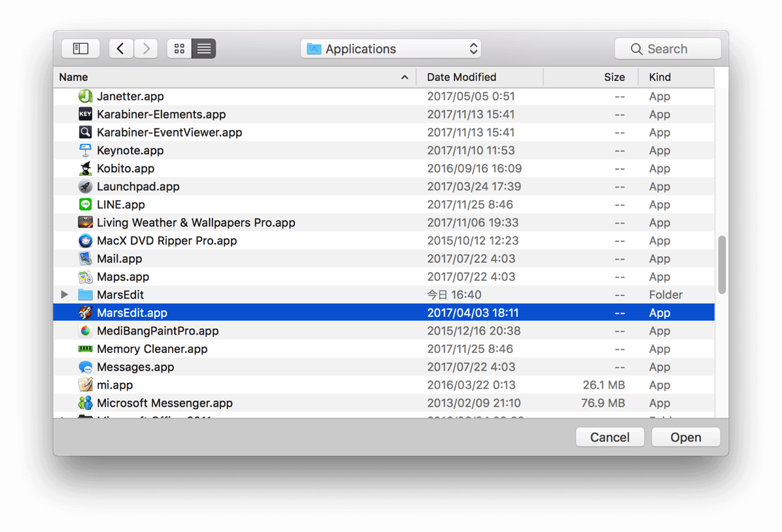Select the mi.app icon
Image resolution: width=782 pixels, height=532 pixels.
coord(85,385)
